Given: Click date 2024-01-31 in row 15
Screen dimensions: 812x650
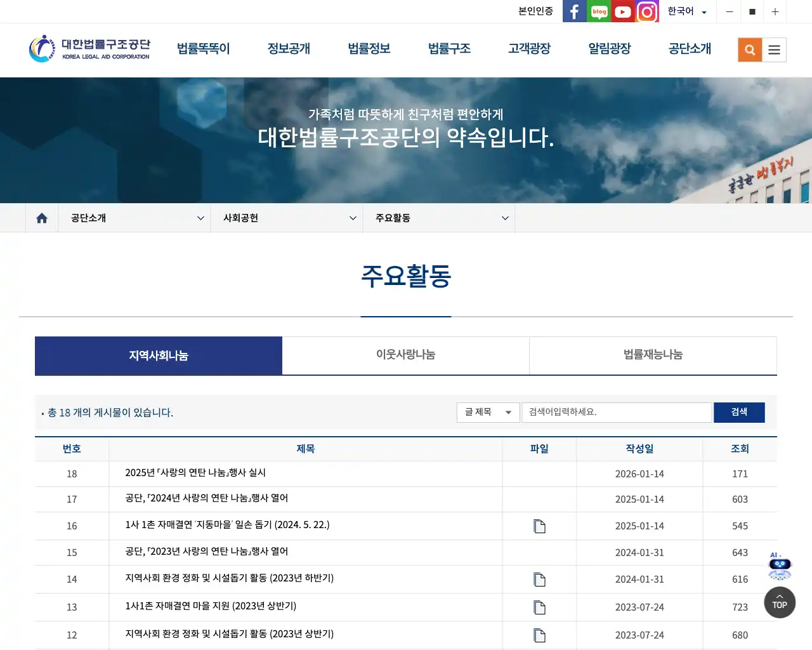Looking at the screenshot, I should 639,553.
